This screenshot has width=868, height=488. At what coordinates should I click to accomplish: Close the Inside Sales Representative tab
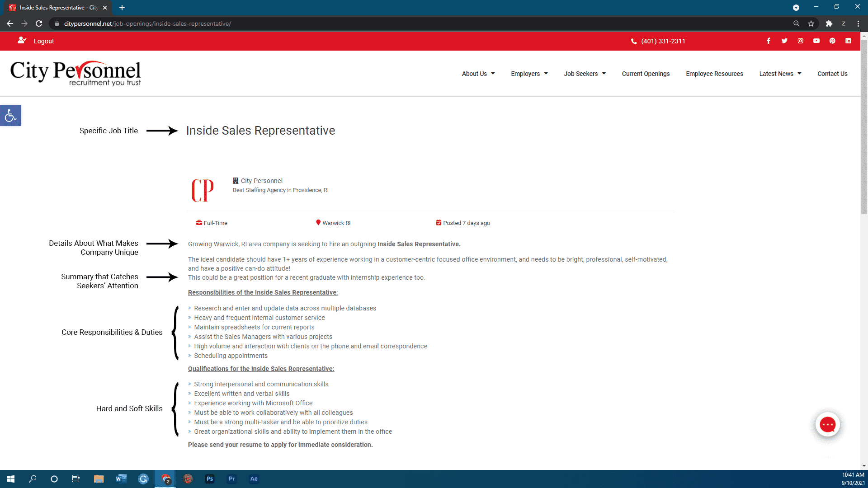[x=105, y=8]
